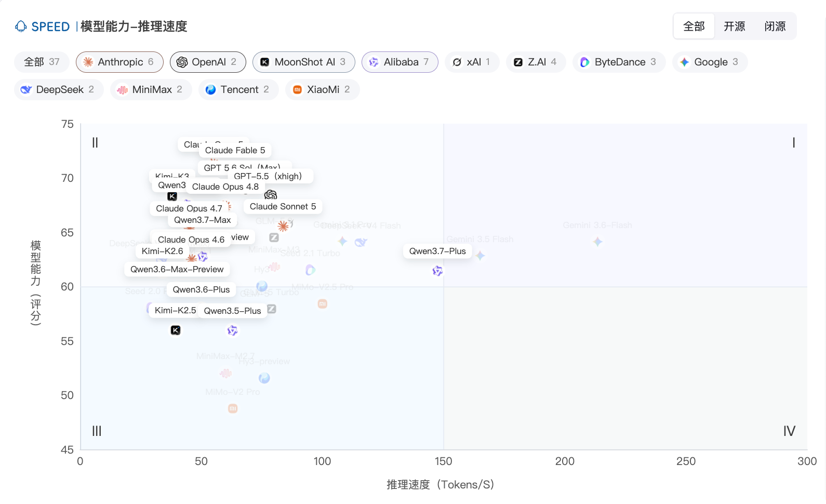Click the GLM-5 Turbo gray Z marker
Image resolution: width=826 pixels, height=504 pixels.
(272, 309)
